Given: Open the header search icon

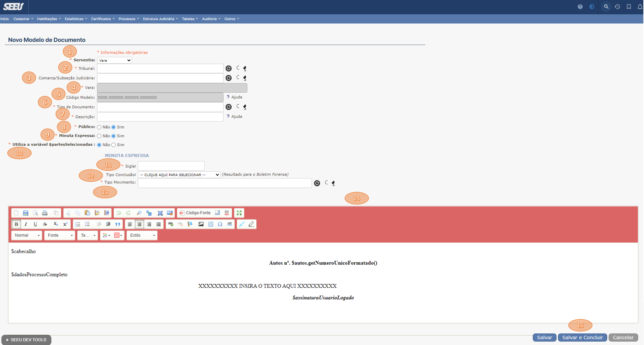Looking at the screenshot, I should pyautogui.click(x=606, y=7).
